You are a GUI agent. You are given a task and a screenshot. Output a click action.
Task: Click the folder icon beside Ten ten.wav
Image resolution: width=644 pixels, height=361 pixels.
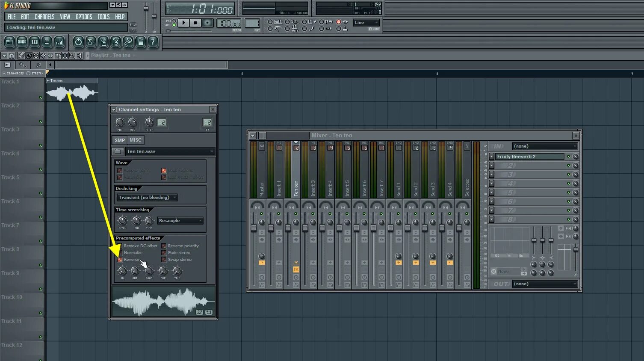point(118,151)
